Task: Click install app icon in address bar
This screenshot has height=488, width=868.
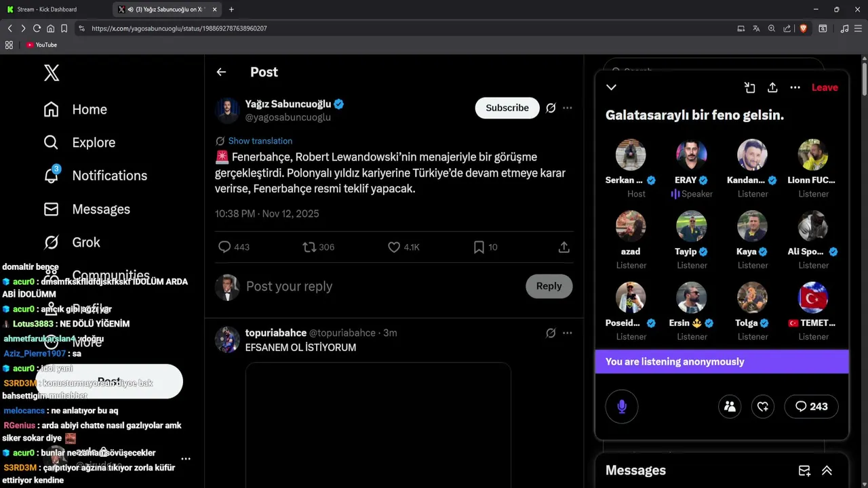Action: pyautogui.click(x=741, y=28)
